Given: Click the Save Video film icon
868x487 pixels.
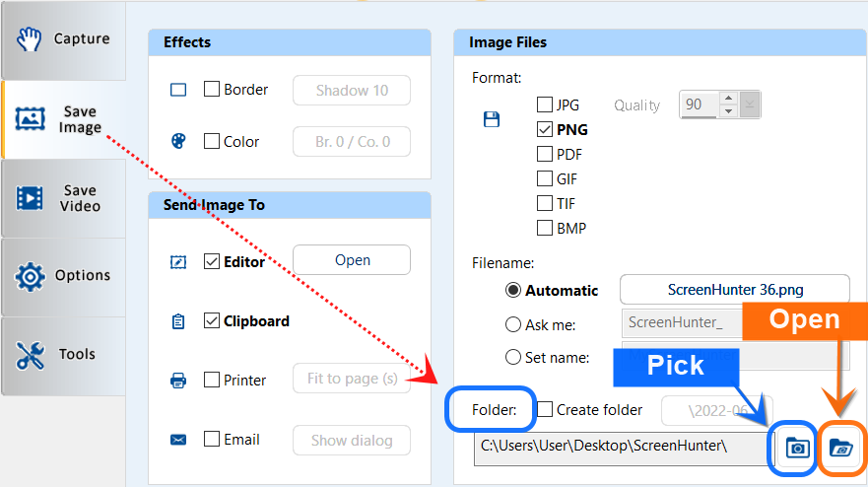Looking at the screenshot, I should pyautogui.click(x=30, y=198).
